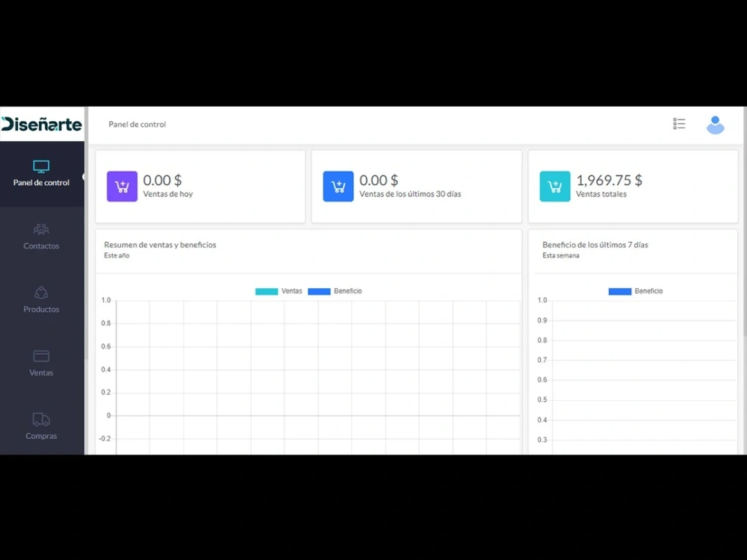Click the Ventas de hoy label

tap(167, 194)
